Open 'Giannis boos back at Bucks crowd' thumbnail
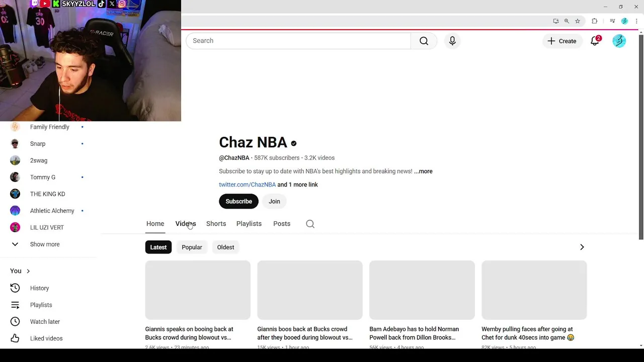 310,290
